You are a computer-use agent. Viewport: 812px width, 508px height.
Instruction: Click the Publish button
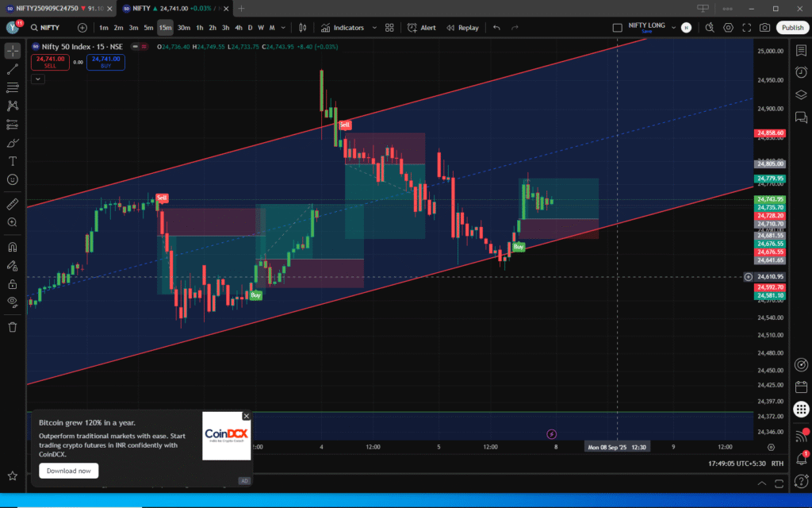[x=792, y=28]
